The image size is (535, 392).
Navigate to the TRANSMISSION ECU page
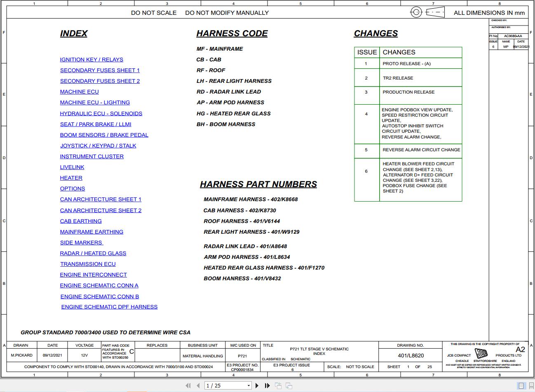88,264
